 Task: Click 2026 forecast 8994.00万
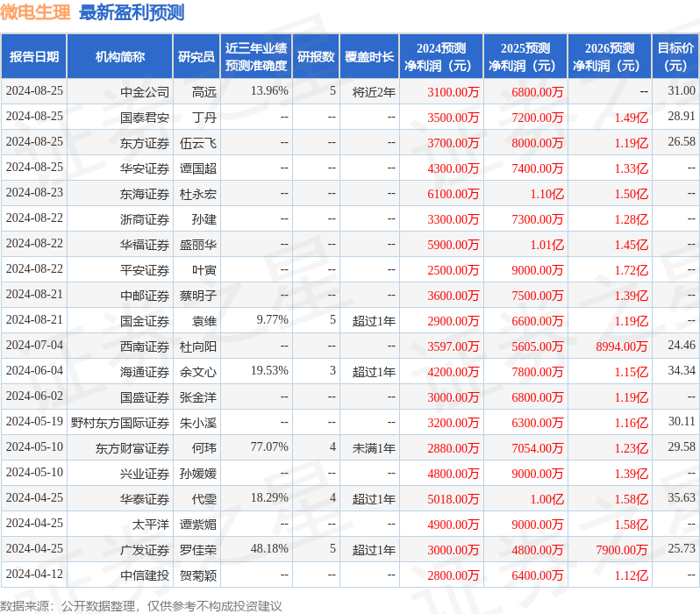tap(622, 346)
